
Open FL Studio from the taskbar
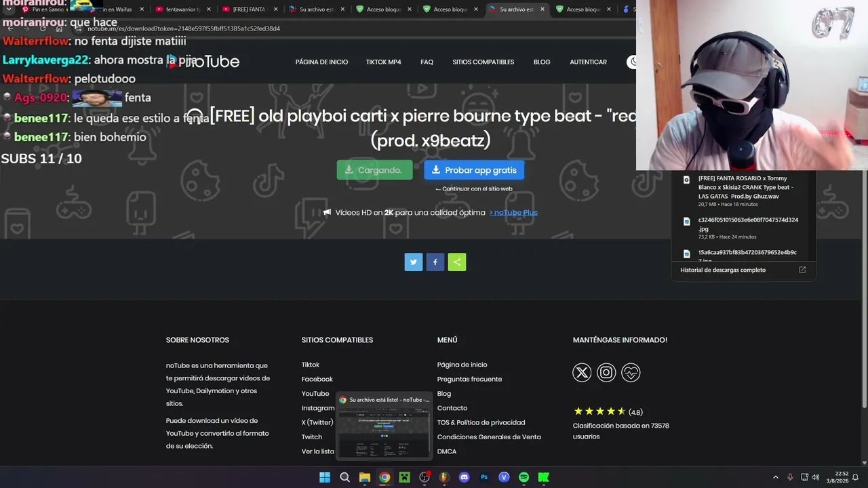tap(444, 477)
